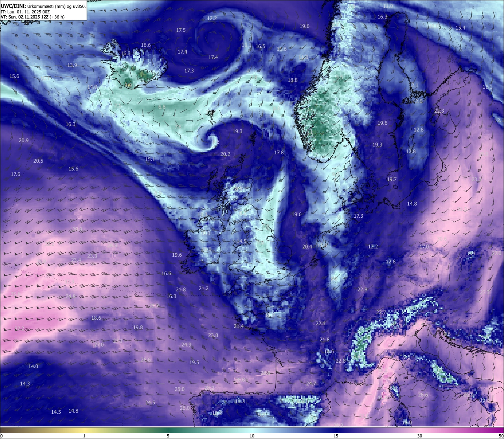Viewport: 504px width, 439px height.
Task: Click the map value 15.4
Action: coord(460,28)
